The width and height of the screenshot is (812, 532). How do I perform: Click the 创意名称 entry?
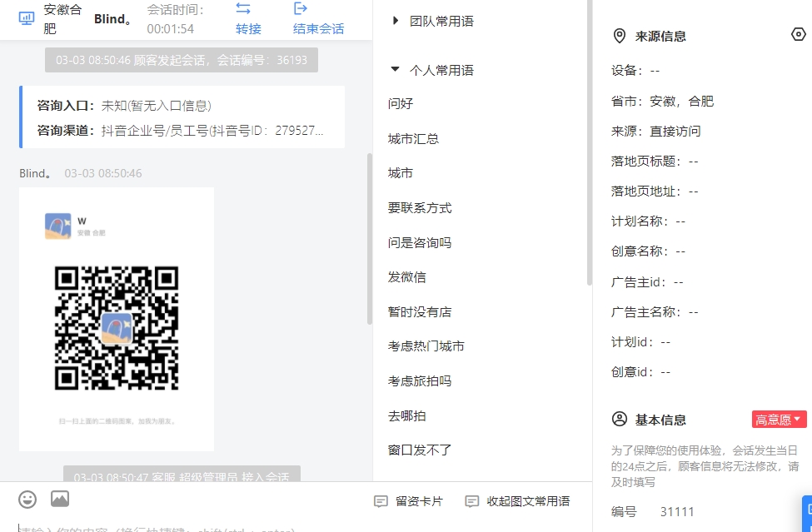tap(649, 251)
